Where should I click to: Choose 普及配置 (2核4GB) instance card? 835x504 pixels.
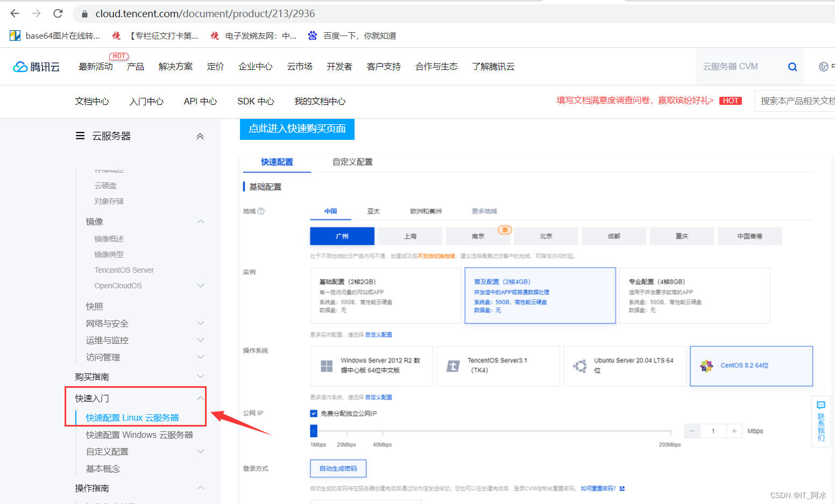pyautogui.click(x=540, y=296)
